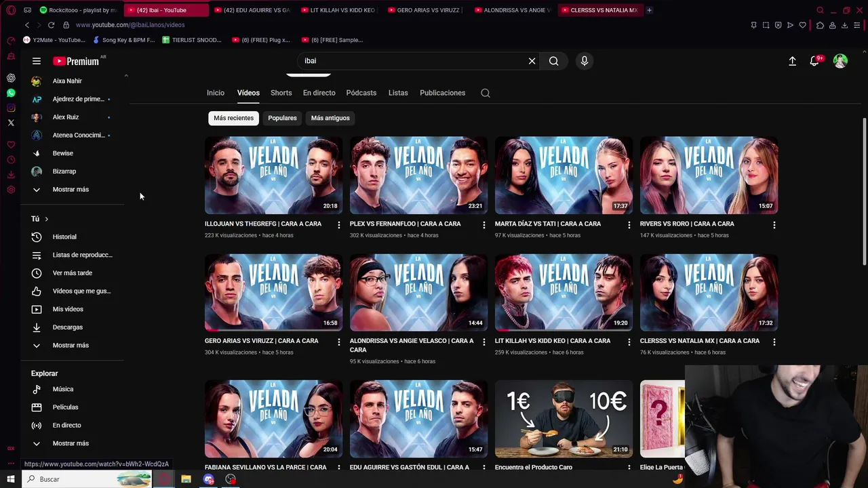868x488 pixels.
Task: Start voice search with the microphone icon
Action: 585,61
